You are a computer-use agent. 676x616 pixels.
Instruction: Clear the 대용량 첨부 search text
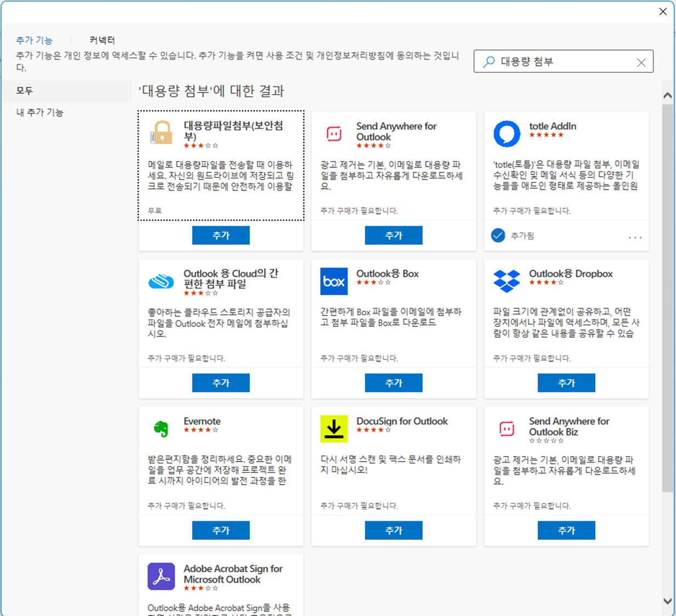click(x=642, y=61)
